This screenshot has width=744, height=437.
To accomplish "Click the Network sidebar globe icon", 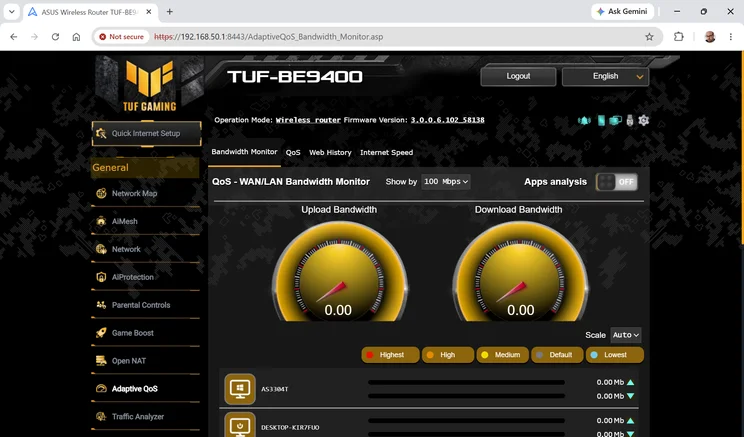I will [x=101, y=249].
